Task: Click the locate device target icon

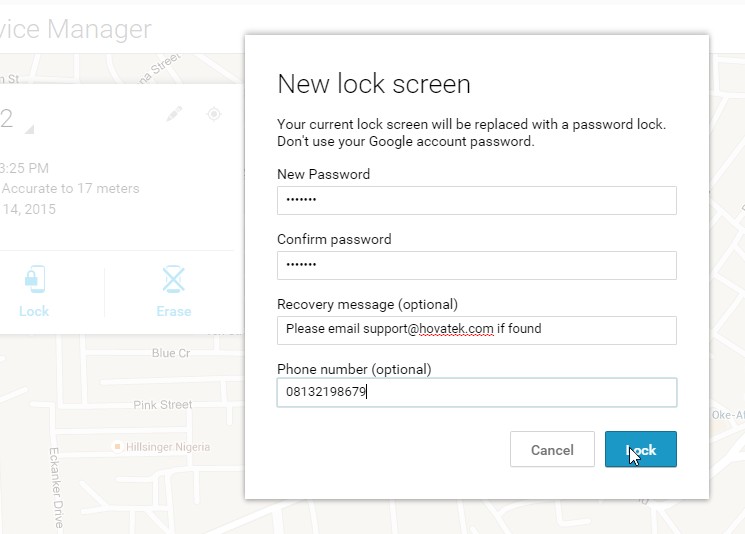Action: (x=214, y=114)
